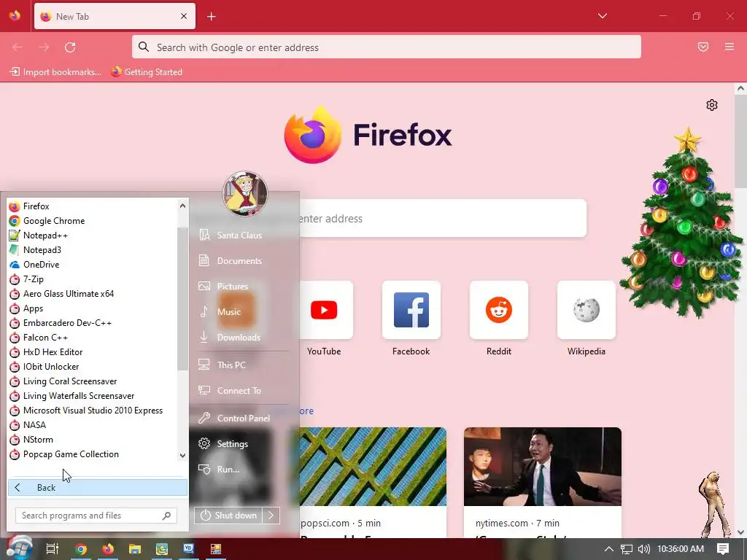Open the Pocket save icon in toolbar

[703, 47]
